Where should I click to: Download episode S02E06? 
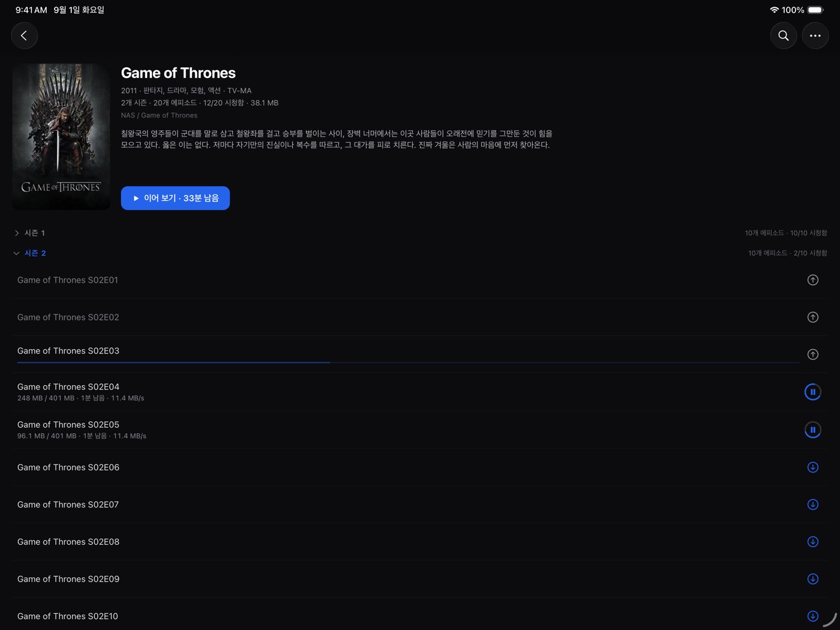point(813,467)
